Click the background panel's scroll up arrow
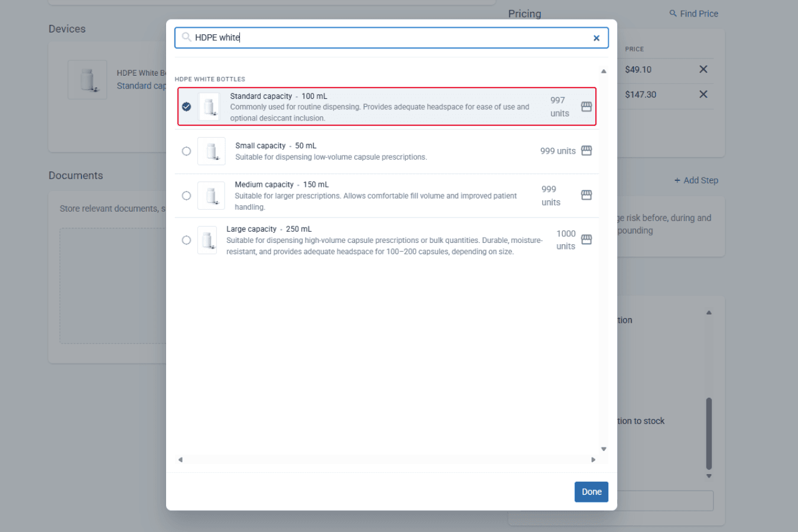798x532 pixels. point(709,313)
